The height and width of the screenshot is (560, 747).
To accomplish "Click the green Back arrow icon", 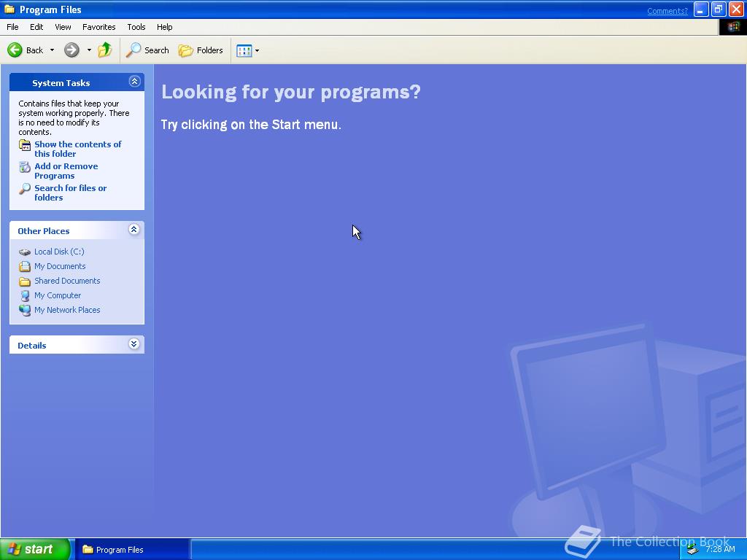I will pos(15,50).
